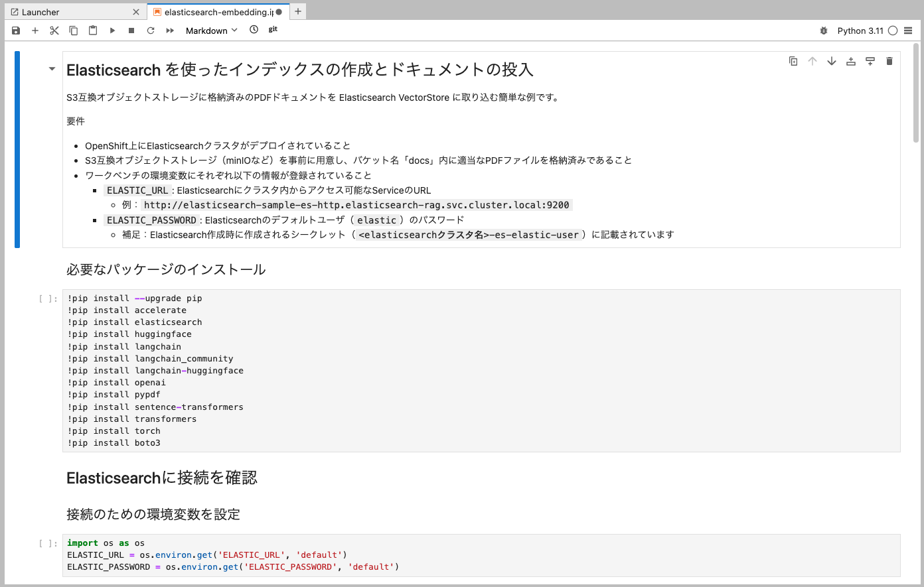Select the elasticsearch-embedding notebook tab
Screen dimensions: 924x587
[218, 12]
